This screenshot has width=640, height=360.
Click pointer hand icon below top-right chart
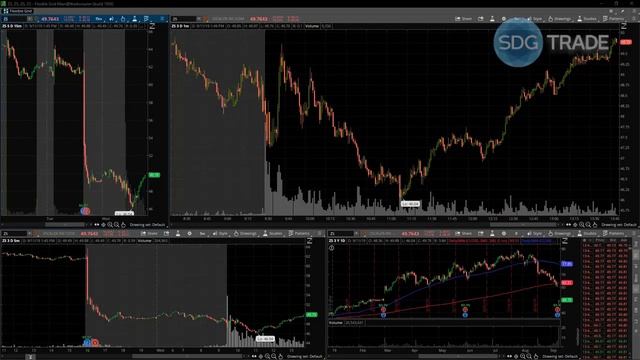[x=595, y=225]
